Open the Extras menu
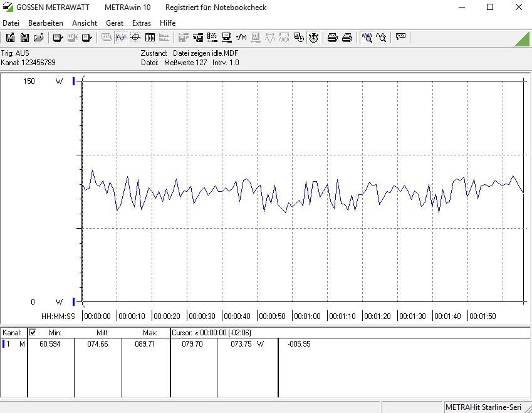 [x=141, y=23]
